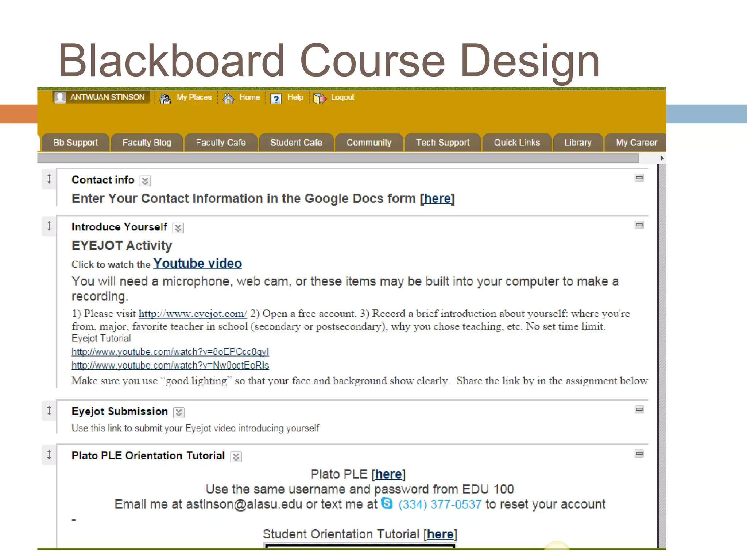Open the Bb Support tab
The height and width of the screenshot is (560, 747).
[76, 143]
